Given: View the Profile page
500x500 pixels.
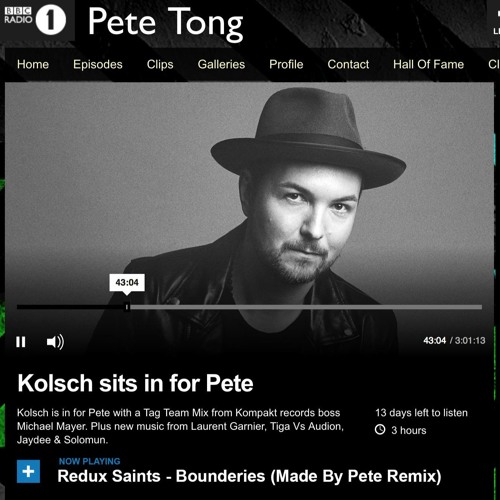Looking at the screenshot, I should 286,64.
